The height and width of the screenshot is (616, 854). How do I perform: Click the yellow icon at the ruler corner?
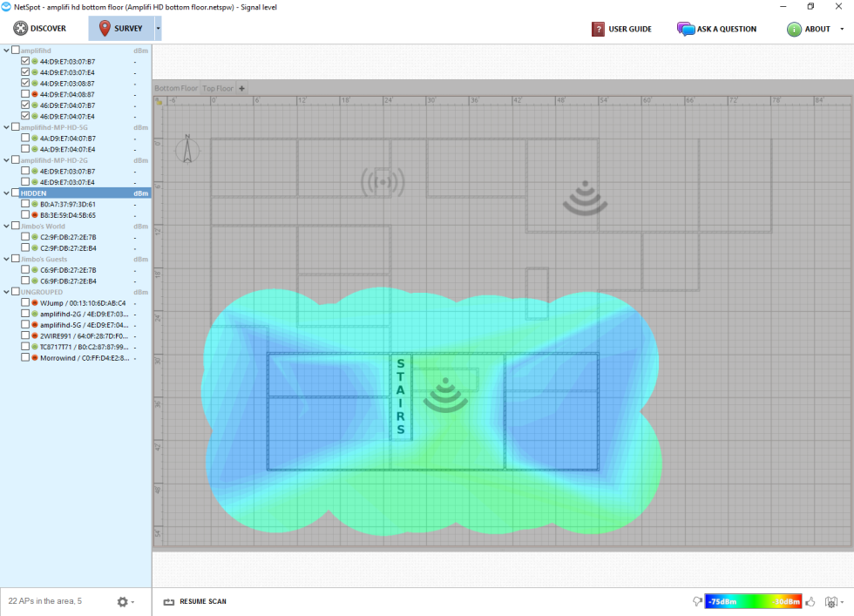pyautogui.click(x=159, y=101)
